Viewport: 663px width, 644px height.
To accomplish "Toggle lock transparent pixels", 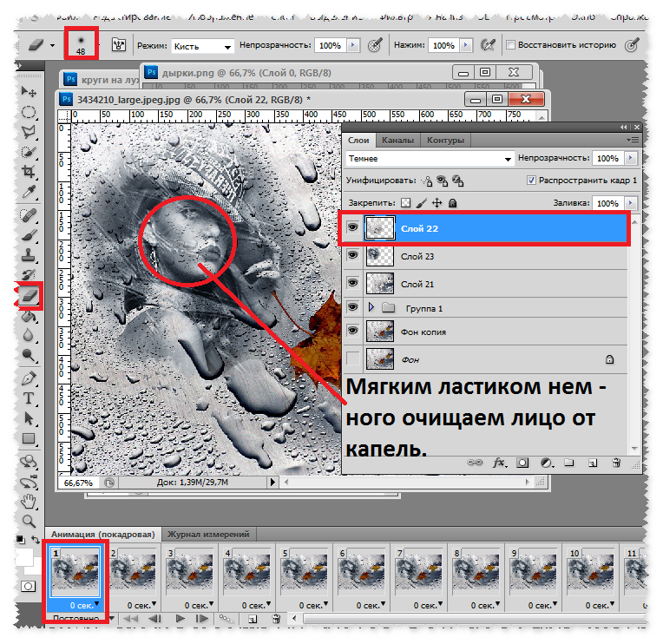I will pyautogui.click(x=405, y=203).
